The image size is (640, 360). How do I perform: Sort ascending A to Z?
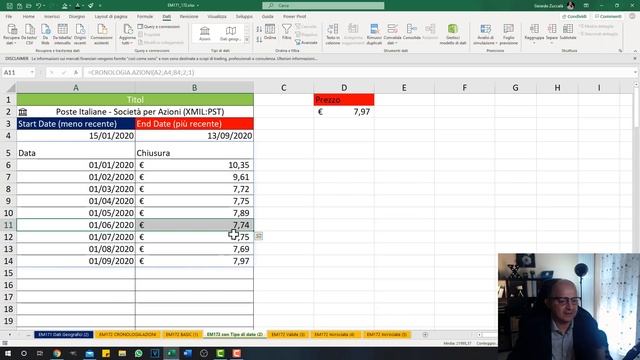click(259, 29)
